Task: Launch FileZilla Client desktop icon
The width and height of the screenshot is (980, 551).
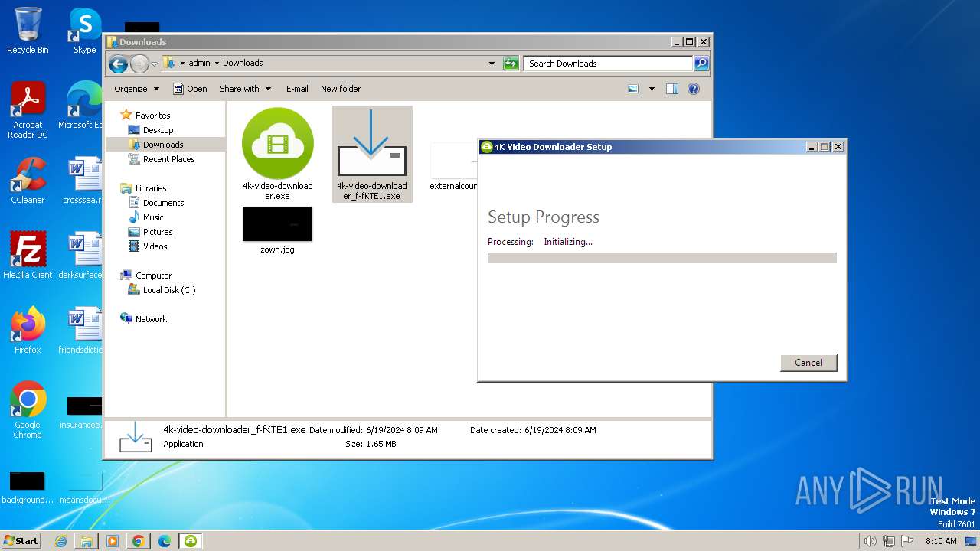Action: pyautogui.click(x=28, y=255)
